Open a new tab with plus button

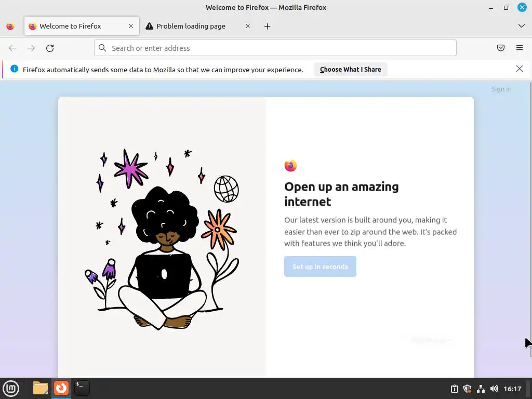(x=268, y=26)
